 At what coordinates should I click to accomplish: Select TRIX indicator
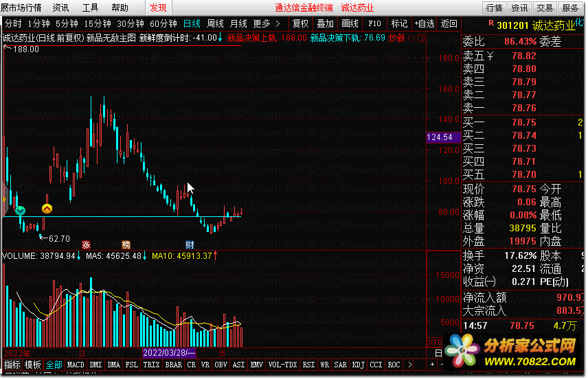[152, 365]
